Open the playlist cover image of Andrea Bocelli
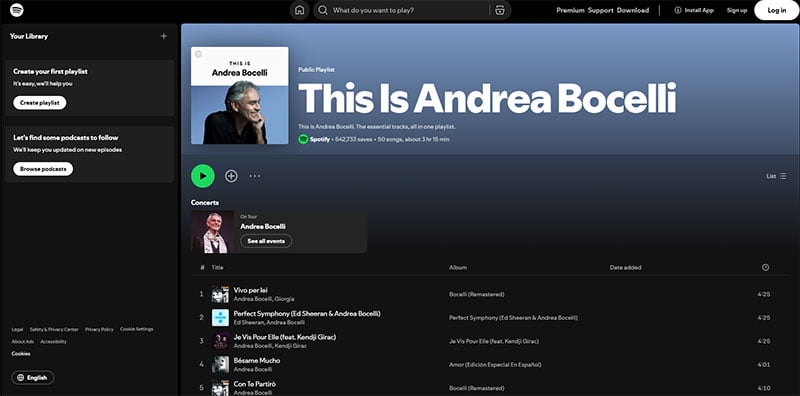Screen dimensions: 800x396 pyautogui.click(x=239, y=95)
